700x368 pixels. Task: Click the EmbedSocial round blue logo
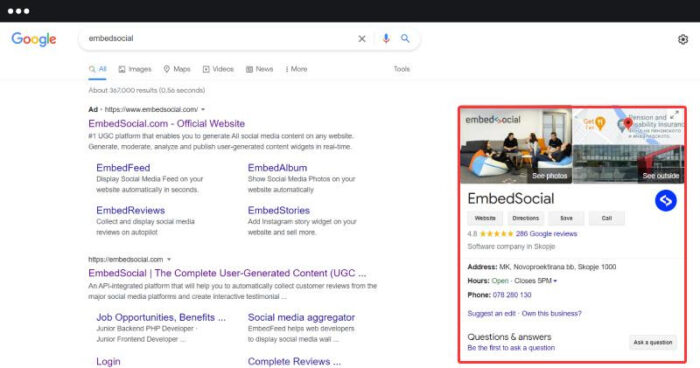[x=666, y=201]
